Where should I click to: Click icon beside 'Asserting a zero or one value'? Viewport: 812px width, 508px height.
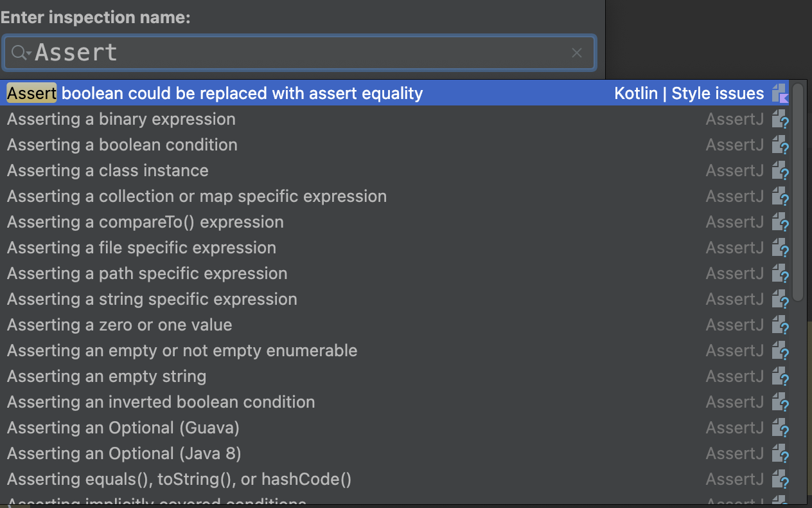[x=779, y=325]
